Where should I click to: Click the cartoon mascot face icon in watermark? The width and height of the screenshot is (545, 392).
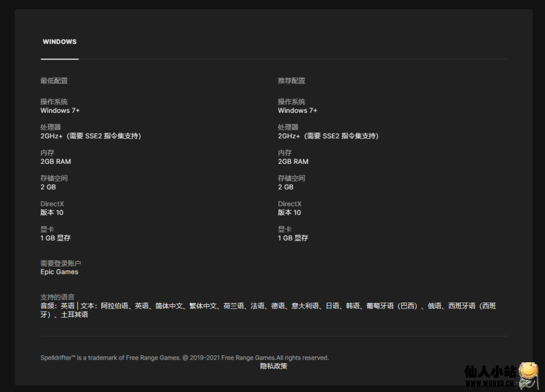click(527, 373)
